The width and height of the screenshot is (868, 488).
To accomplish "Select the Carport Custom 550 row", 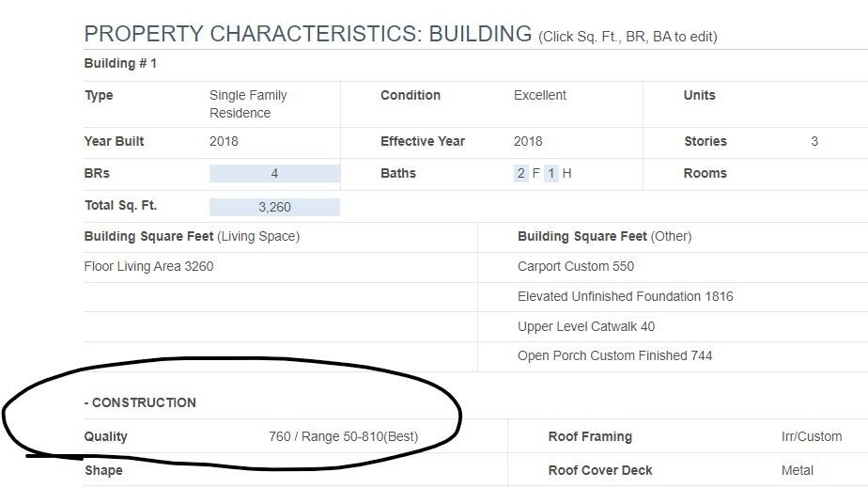I will pyautogui.click(x=576, y=266).
